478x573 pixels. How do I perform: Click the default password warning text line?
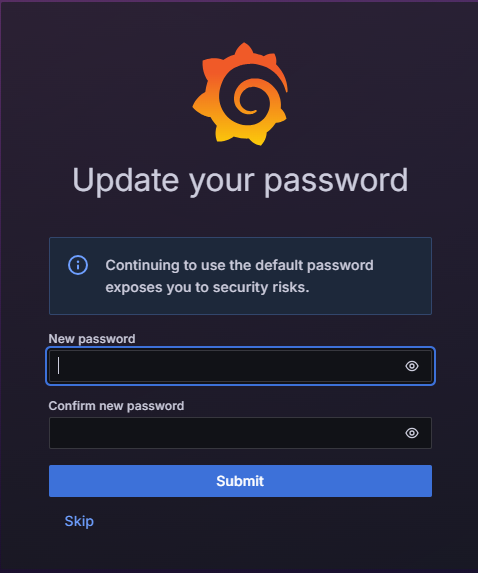coord(239,266)
